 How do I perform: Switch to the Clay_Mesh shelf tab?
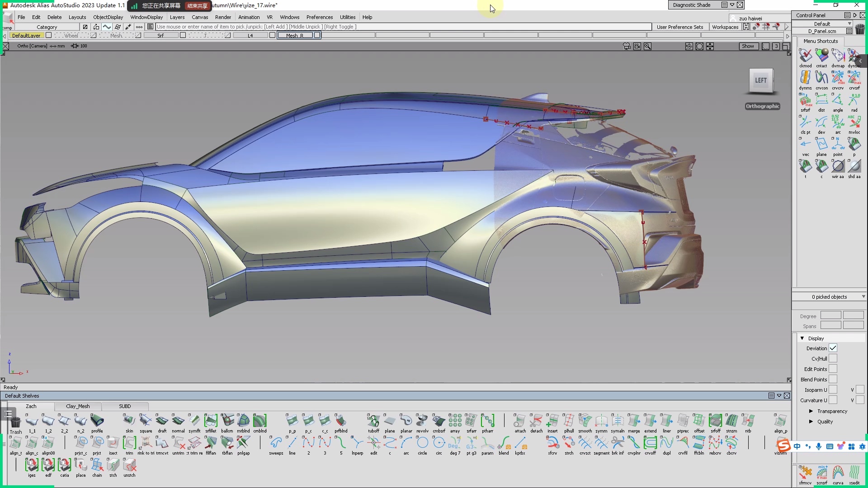pyautogui.click(x=78, y=406)
